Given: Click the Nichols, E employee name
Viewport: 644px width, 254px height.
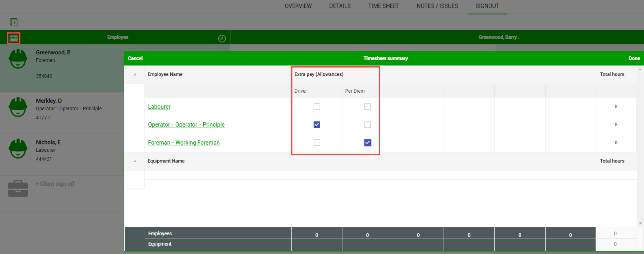Looking at the screenshot, I should 48,142.
